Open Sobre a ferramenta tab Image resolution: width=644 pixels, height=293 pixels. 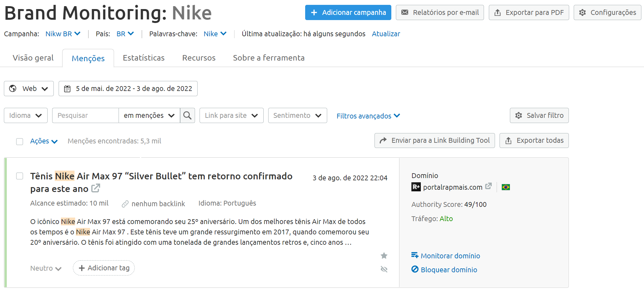point(269,58)
